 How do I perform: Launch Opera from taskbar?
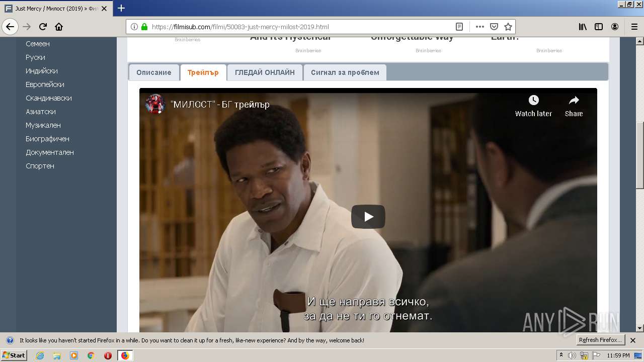[x=108, y=355]
